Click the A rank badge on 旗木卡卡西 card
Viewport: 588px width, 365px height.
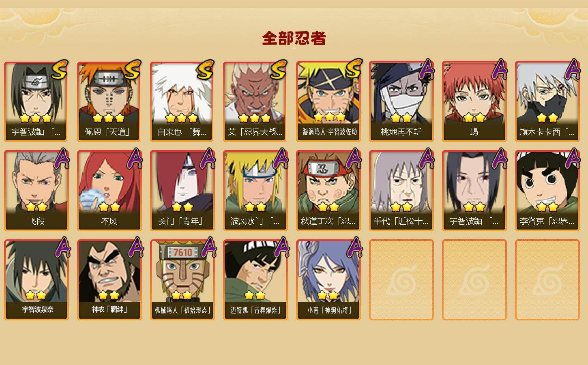pos(572,69)
